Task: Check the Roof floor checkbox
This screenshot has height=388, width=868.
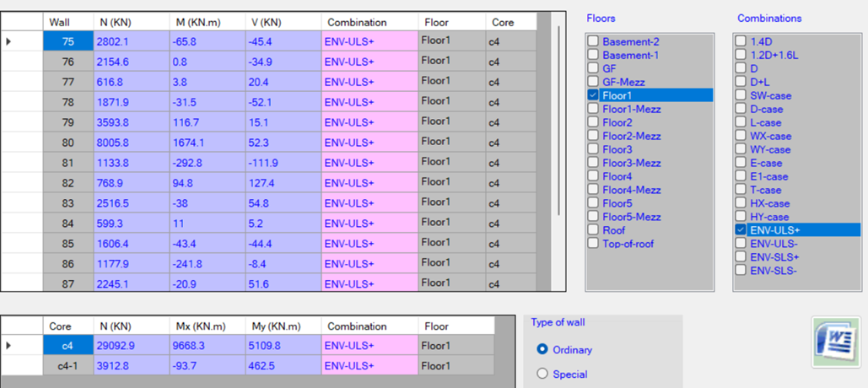Action: click(x=593, y=229)
